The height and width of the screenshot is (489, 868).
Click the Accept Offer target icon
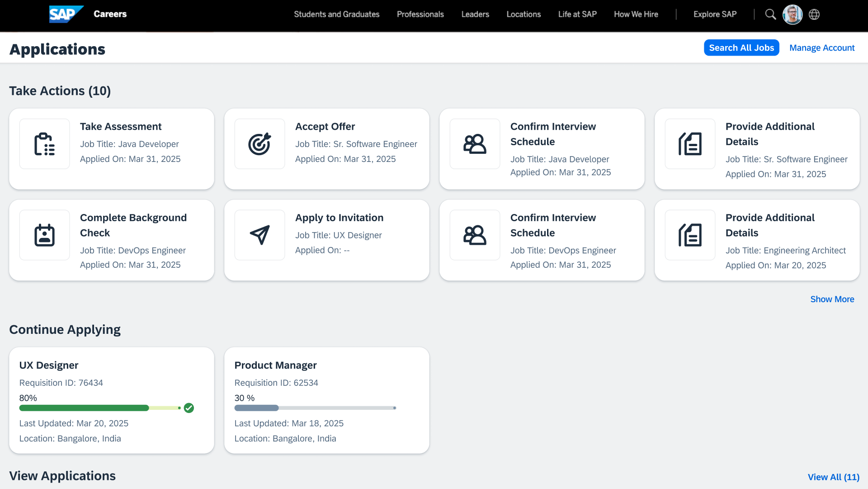(x=259, y=144)
